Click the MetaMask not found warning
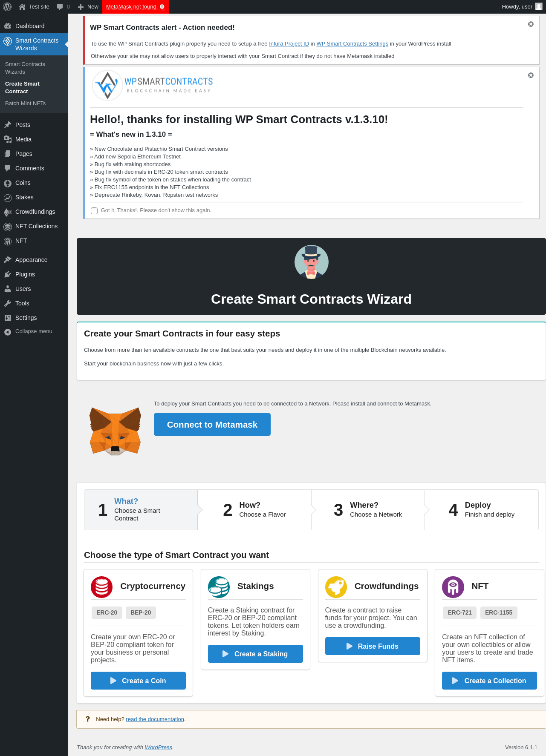 click(136, 7)
